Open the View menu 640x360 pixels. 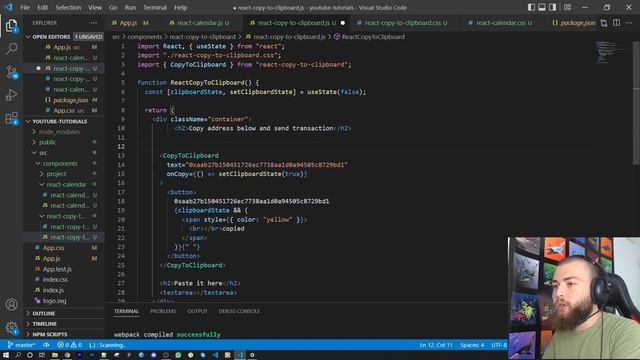tap(95, 7)
